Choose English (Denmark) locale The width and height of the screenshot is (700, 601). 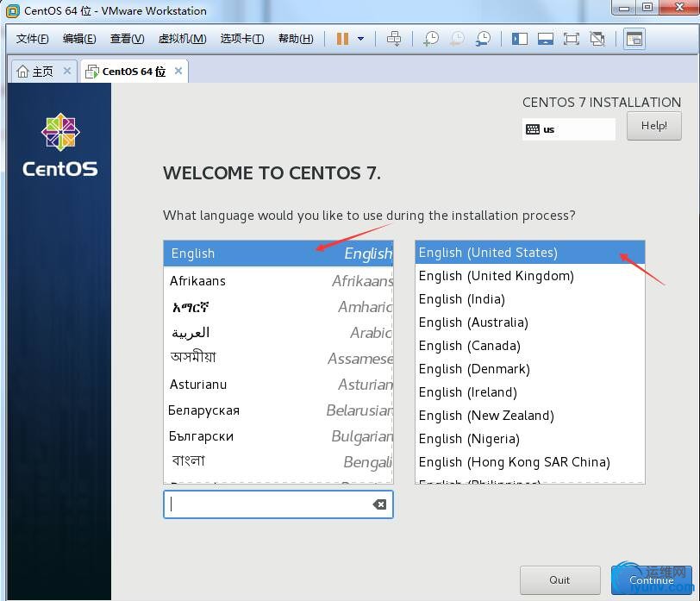pyautogui.click(x=530, y=369)
